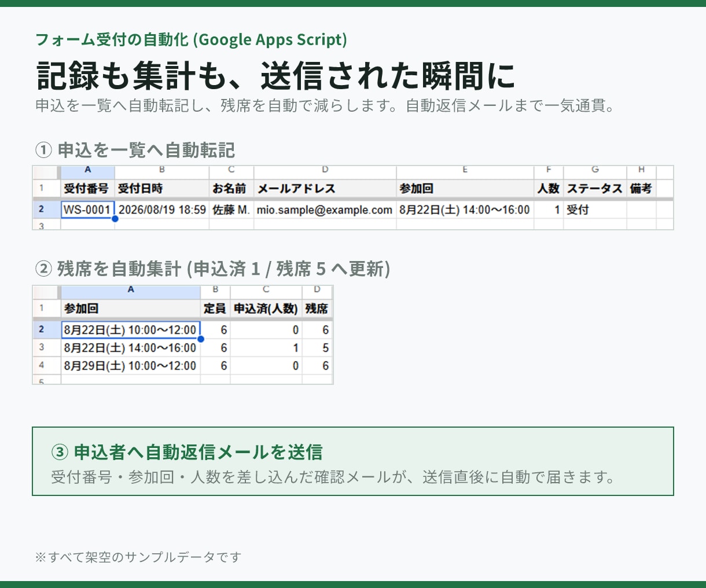The width and height of the screenshot is (706, 588).
Task: Click the heading ③ 申込者へ自動返信メールを送信
Action: [187, 452]
